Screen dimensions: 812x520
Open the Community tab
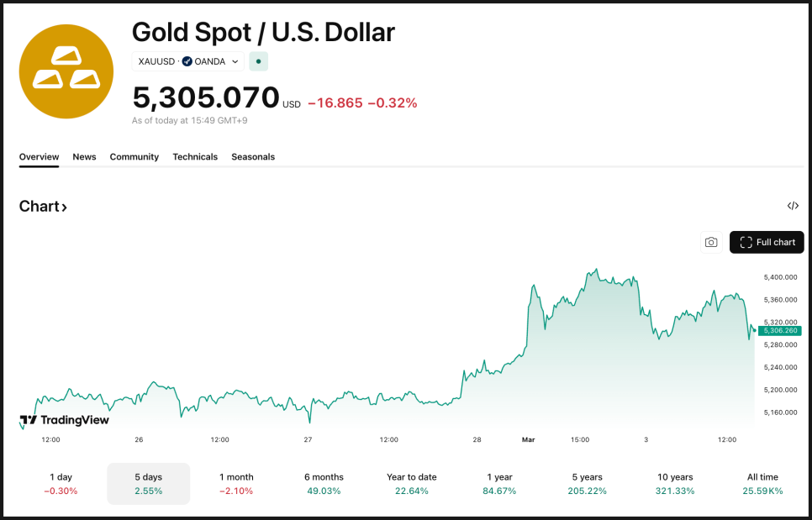coord(134,157)
